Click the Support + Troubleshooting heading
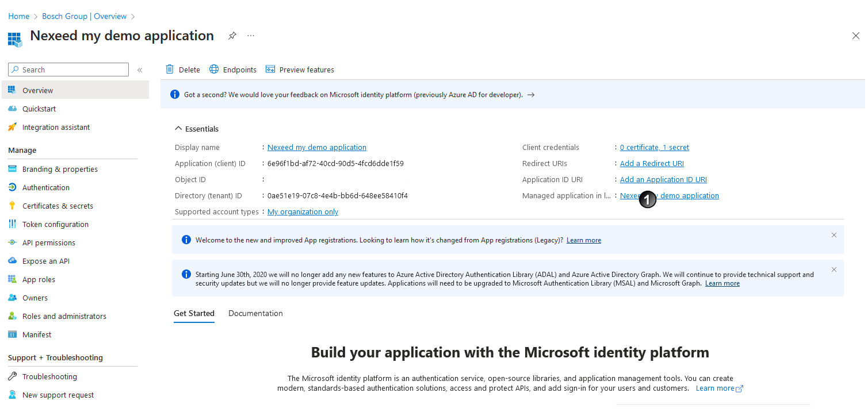Screen dimensions: 868x416 point(55,357)
